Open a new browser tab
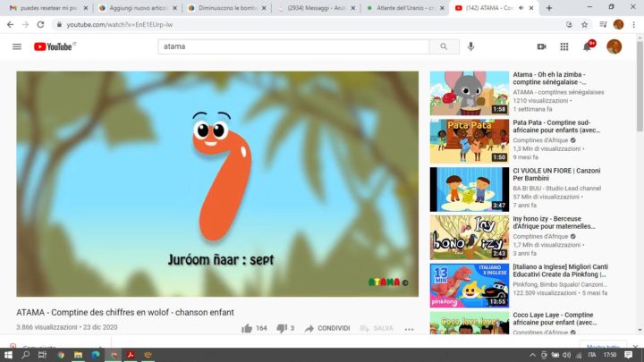The height and width of the screenshot is (362, 644). (548, 7)
